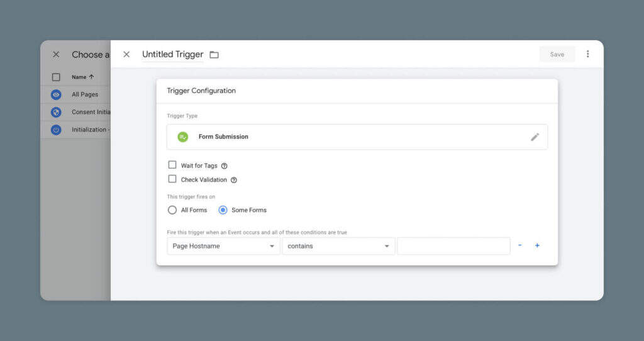Select the Some Forms radio button

point(223,210)
